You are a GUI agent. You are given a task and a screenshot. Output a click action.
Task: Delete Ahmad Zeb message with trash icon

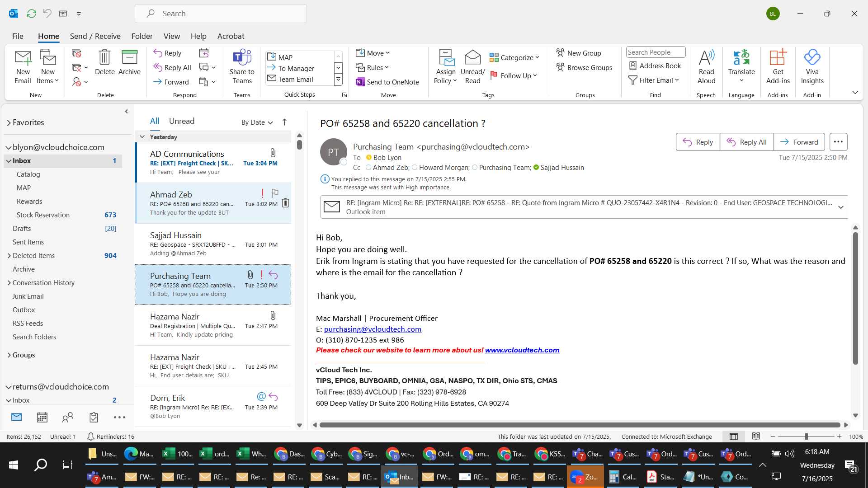pyautogui.click(x=285, y=203)
